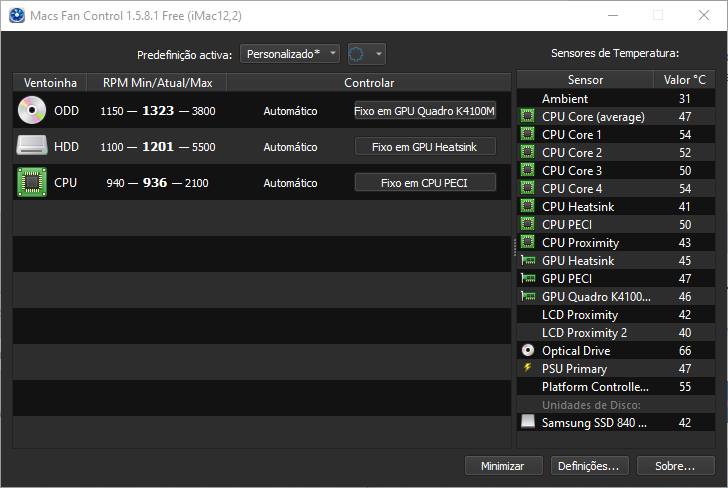
Task: Click Fixo em GPU Quadro K4100M button
Action: coord(425,111)
